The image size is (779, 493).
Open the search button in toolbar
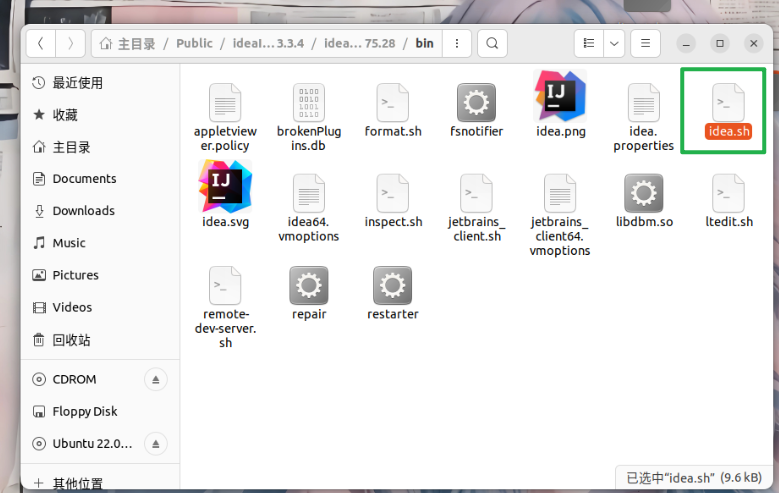coord(491,44)
